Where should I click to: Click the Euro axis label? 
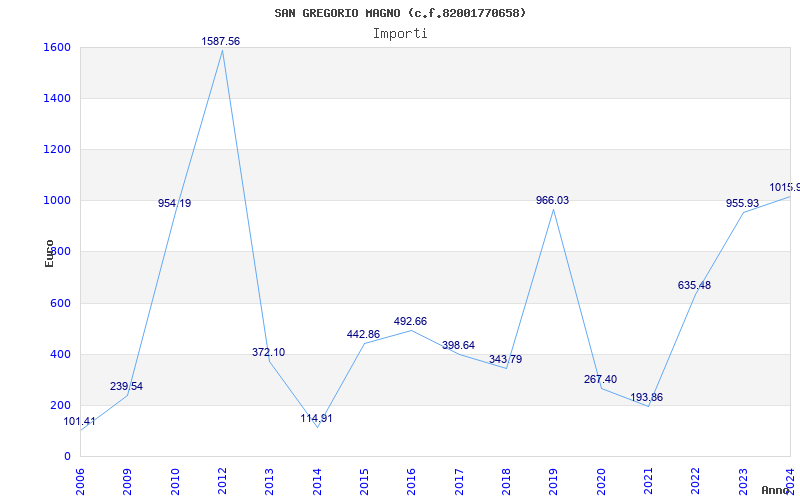click(x=49, y=253)
